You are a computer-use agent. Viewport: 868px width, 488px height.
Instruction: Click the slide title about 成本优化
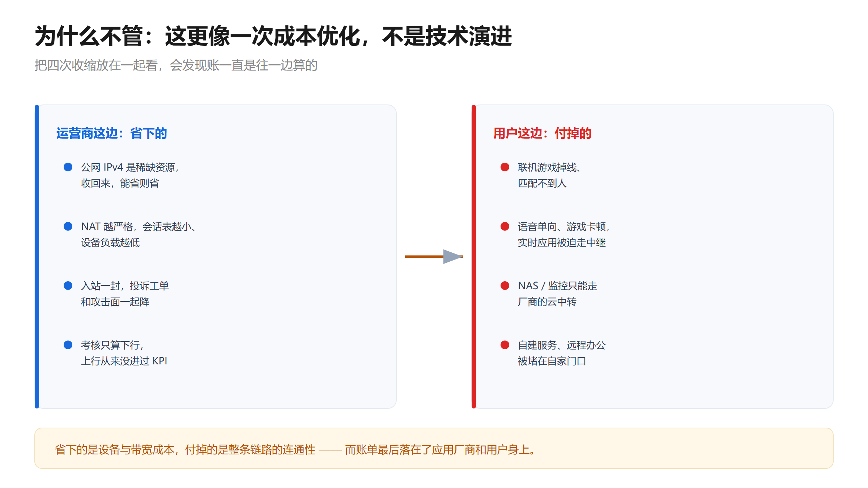pyautogui.click(x=273, y=36)
